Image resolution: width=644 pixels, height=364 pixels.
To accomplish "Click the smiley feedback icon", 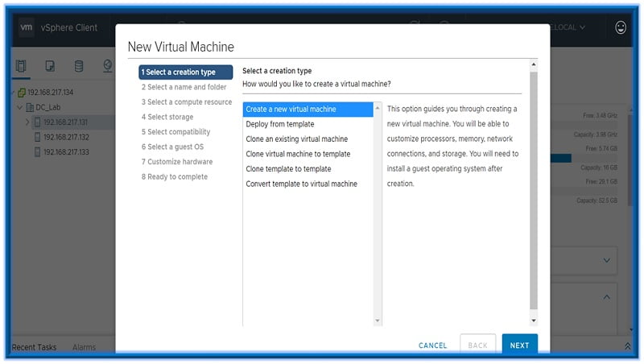I will pyautogui.click(x=621, y=27).
